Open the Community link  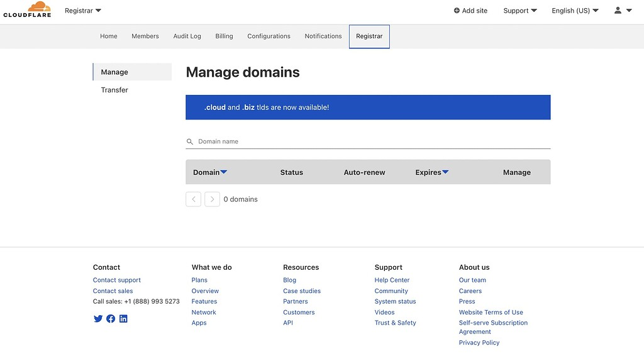coord(391,291)
